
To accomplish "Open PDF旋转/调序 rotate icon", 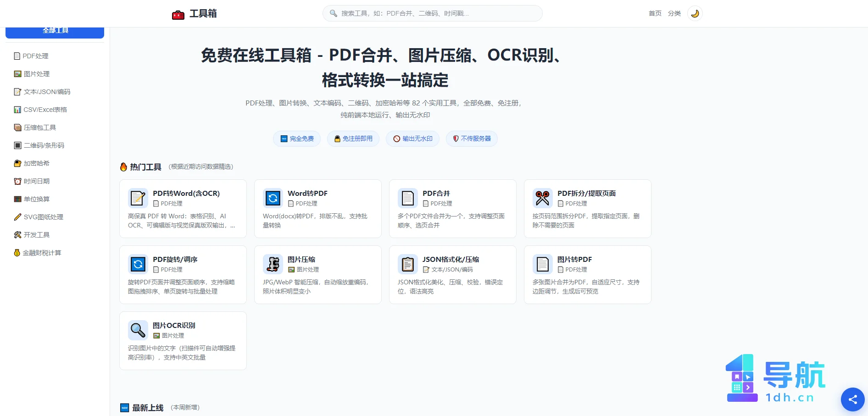I will tap(138, 264).
